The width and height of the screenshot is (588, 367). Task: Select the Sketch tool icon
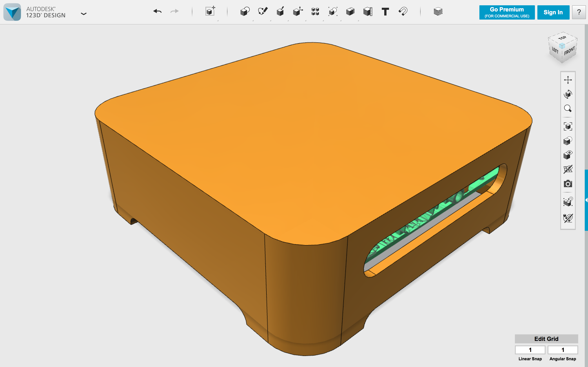(263, 11)
